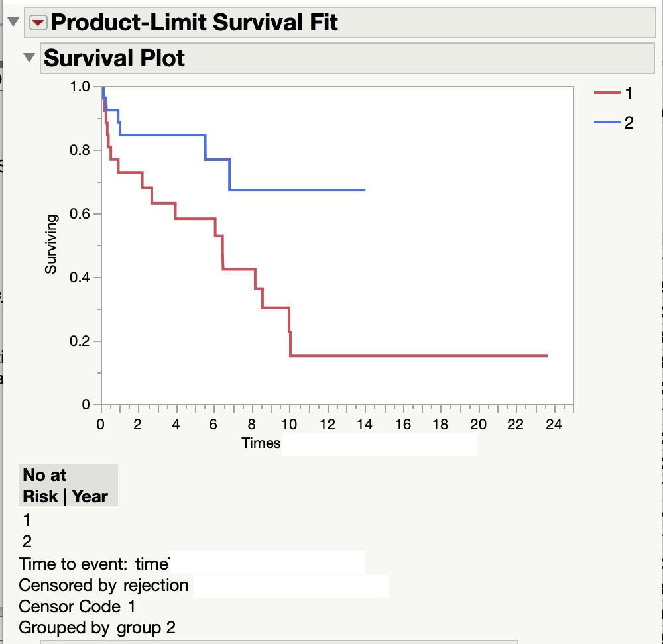Select row 1 in the at-risk table
663x644 pixels.
[x=27, y=520]
